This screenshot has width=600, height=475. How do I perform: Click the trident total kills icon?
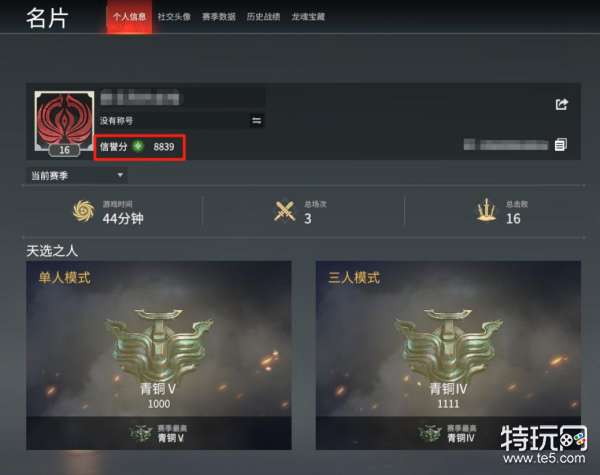click(x=486, y=211)
